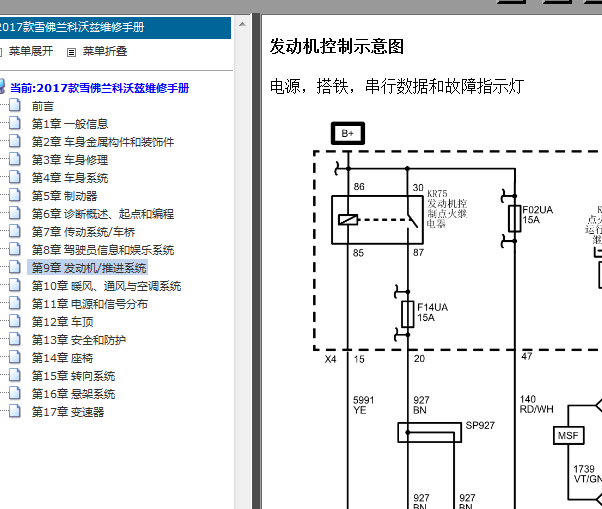602x509 pixels.
Task: Select 第17章 变速器 chapter
Action: coord(68,412)
